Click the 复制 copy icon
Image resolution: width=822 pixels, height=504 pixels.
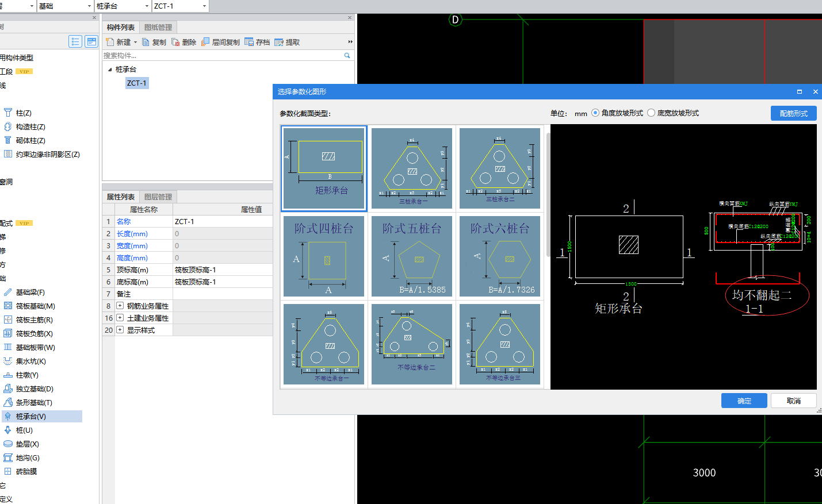[146, 42]
